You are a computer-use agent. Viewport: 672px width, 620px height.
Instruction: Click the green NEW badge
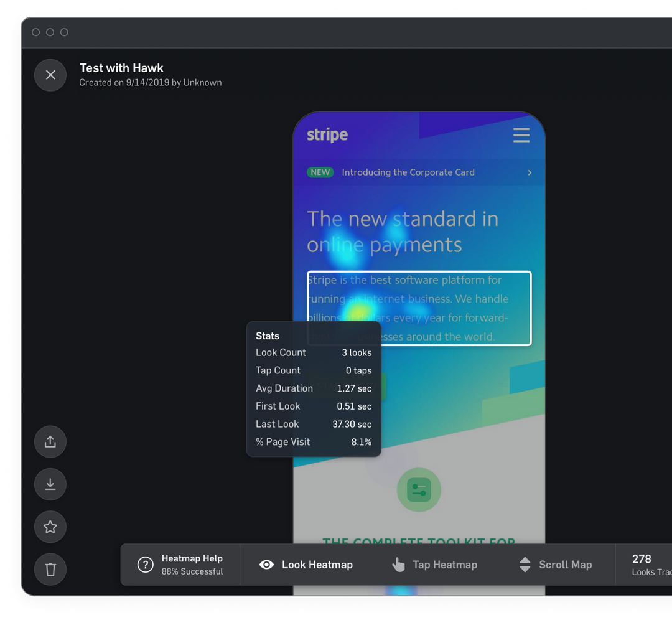pos(320,172)
